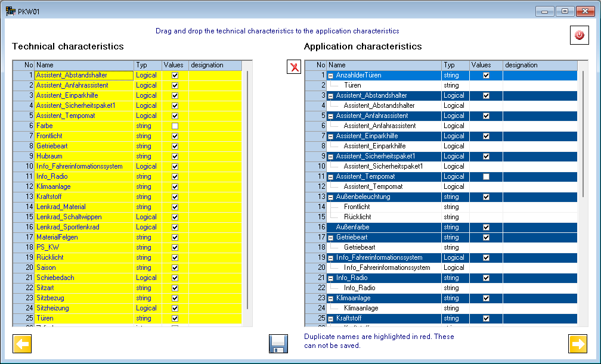Image resolution: width=601 pixels, height=364 pixels.
Task: Exit the screen via the red power icon
Action: pyautogui.click(x=578, y=35)
